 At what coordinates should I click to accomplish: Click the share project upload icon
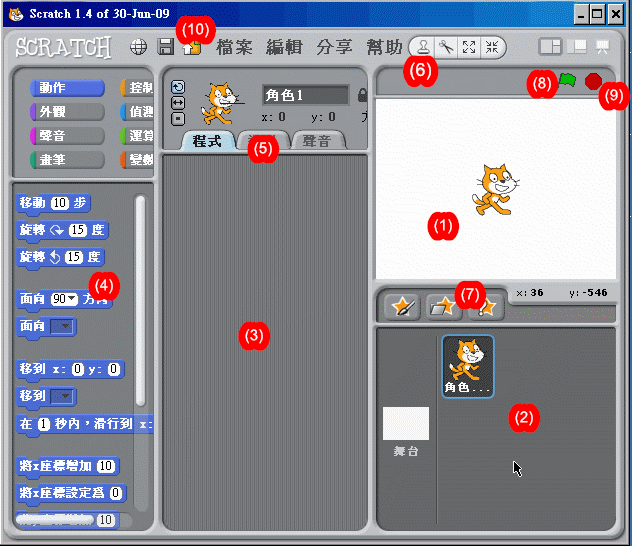coord(192,48)
